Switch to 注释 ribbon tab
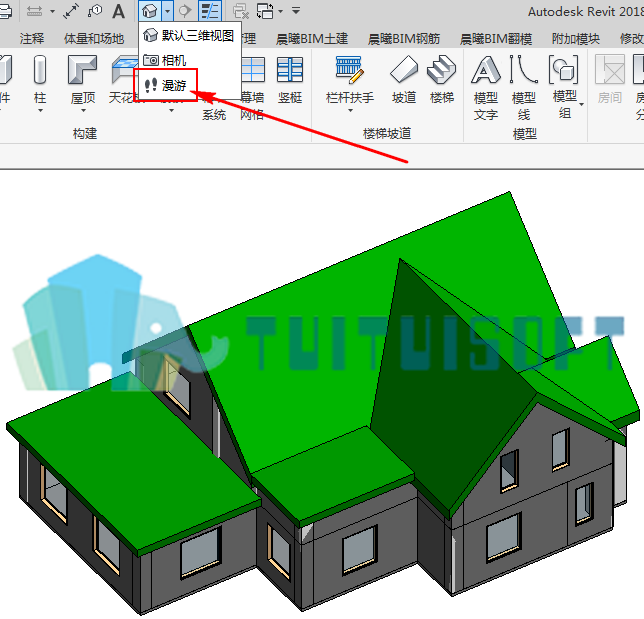 31,39
